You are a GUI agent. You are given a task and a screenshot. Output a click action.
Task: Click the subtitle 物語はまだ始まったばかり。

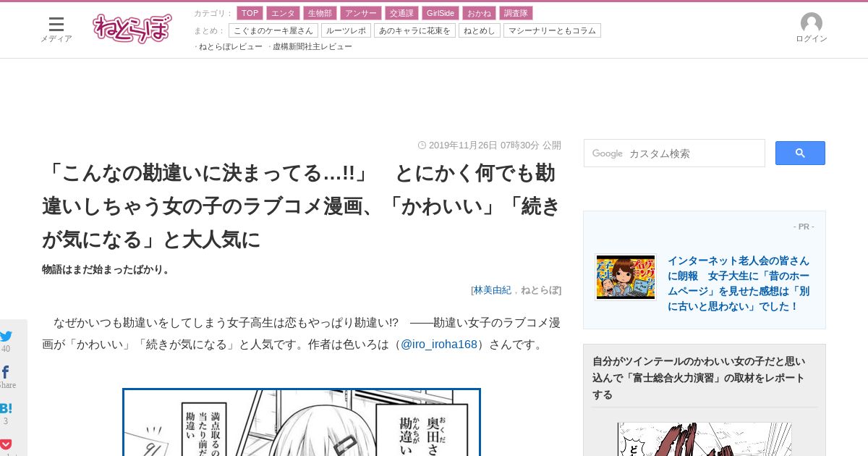(x=107, y=269)
